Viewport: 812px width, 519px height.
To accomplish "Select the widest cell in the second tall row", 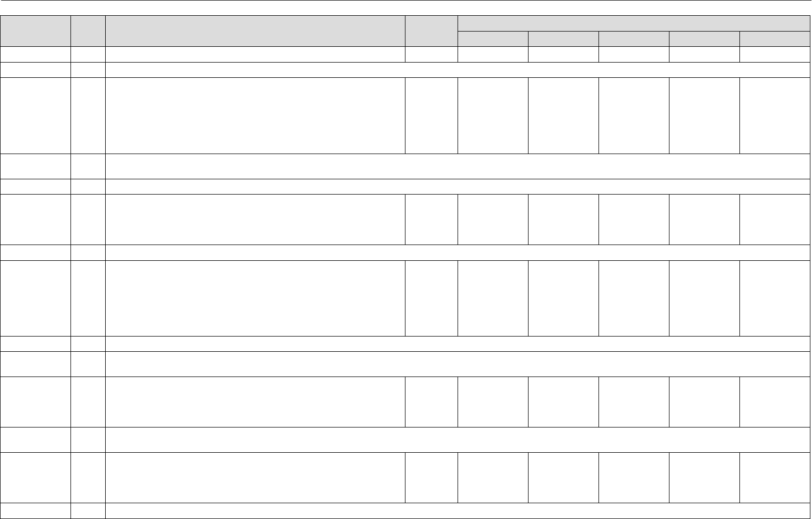I will [255, 219].
